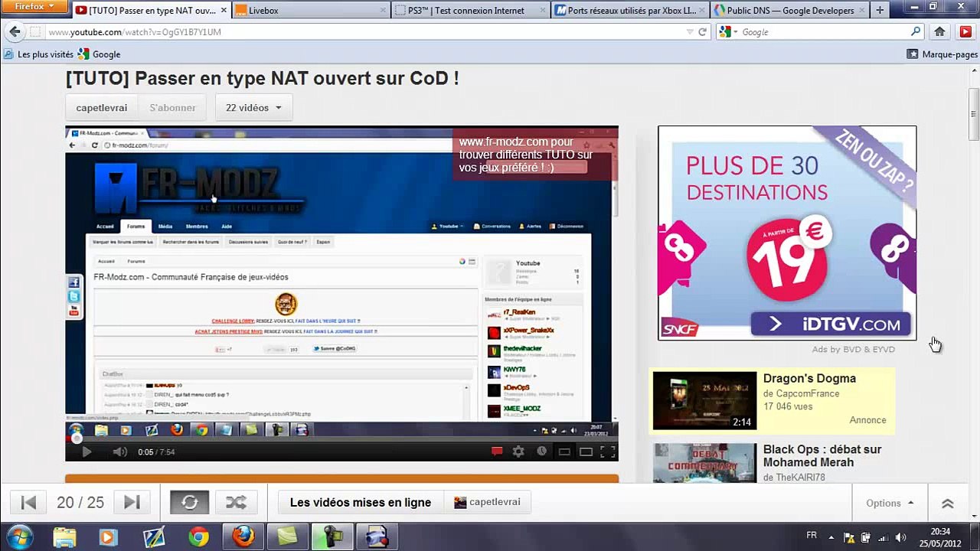980x551 pixels.
Task: Open the 'Les vidéos mises en ligne' playlist
Action: click(x=361, y=502)
